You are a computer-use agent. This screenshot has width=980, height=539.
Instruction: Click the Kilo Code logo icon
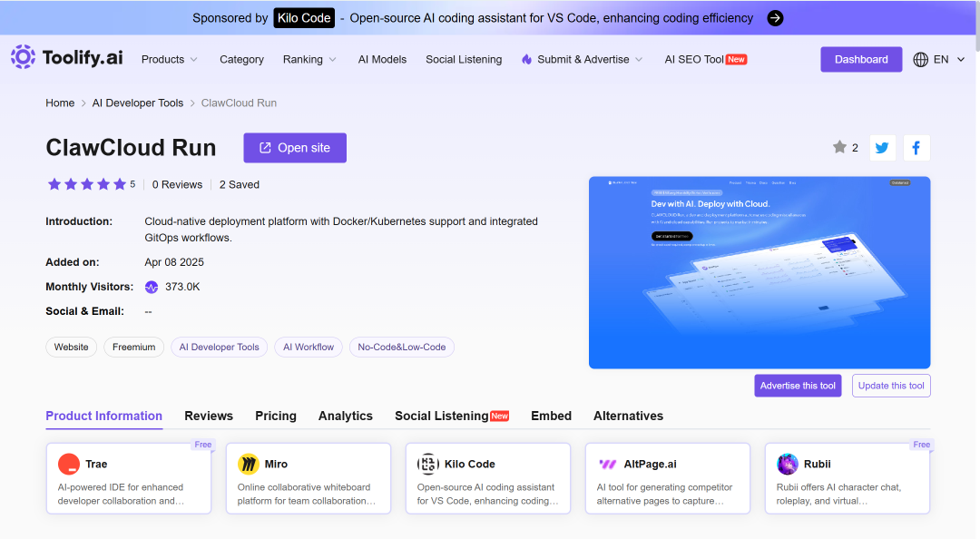coord(428,464)
